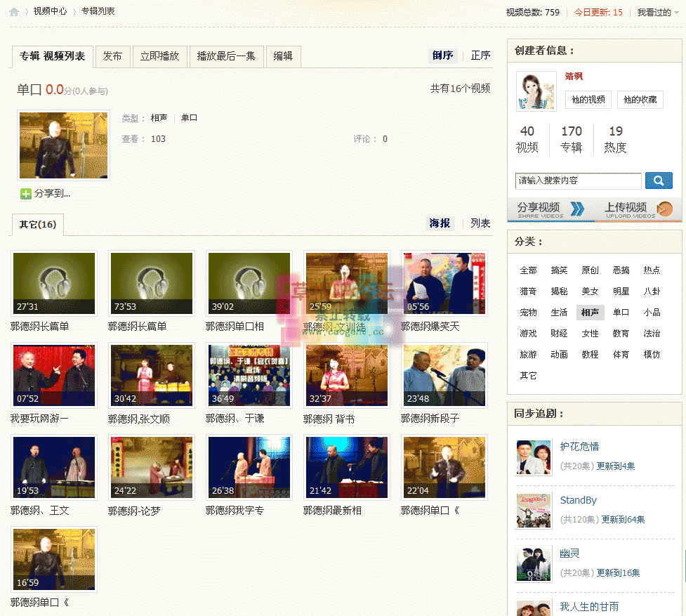Viewport: 686px width, 616px height.
Task: Click the blue search magnifier button
Action: 658,181
